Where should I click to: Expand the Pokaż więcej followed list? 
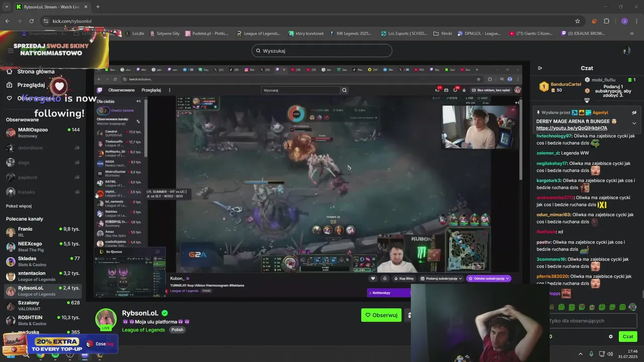(x=19, y=206)
